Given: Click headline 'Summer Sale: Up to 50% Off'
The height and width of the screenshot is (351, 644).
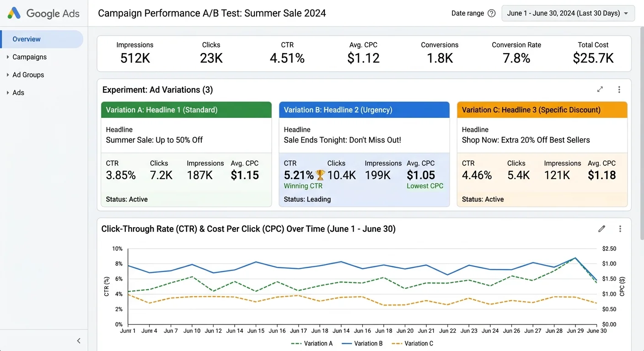Looking at the screenshot, I should pos(154,140).
